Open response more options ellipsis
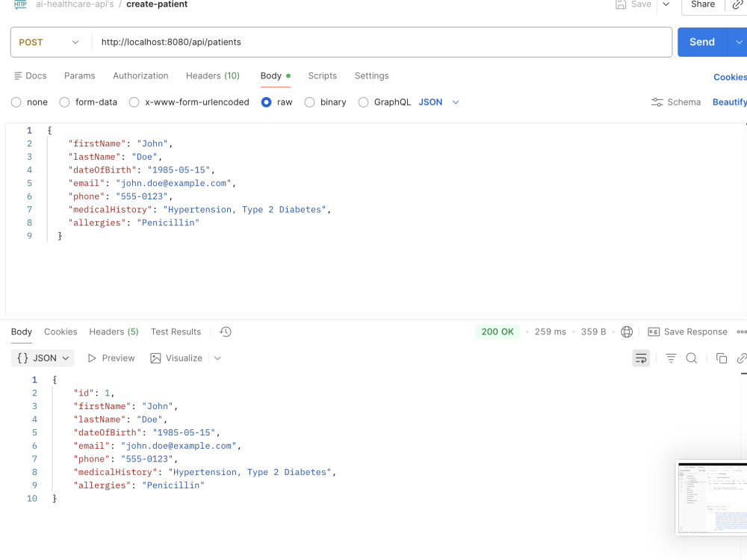Image resolution: width=747 pixels, height=560 pixels. [x=741, y=332]
